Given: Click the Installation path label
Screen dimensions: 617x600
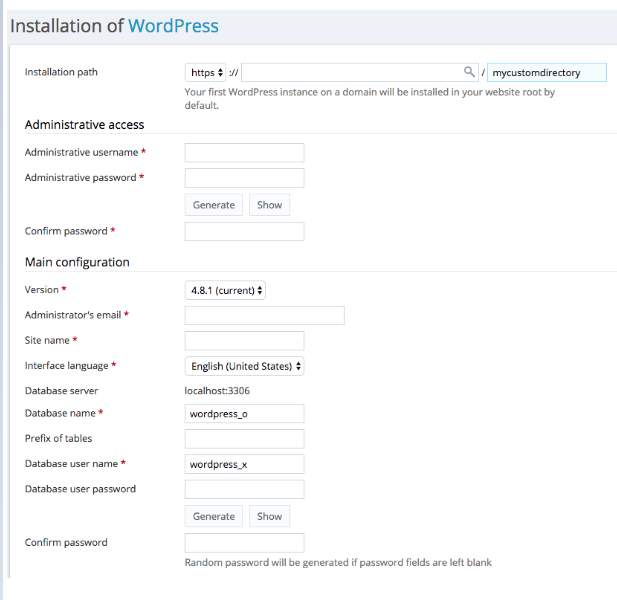Looking at the screenshot, I should (61, 72).
